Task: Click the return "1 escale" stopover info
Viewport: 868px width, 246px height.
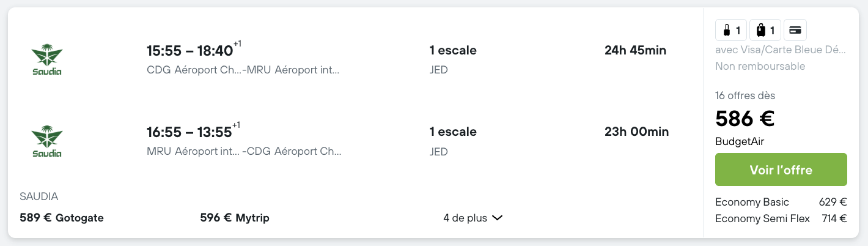Action: (x=453, y=132)
